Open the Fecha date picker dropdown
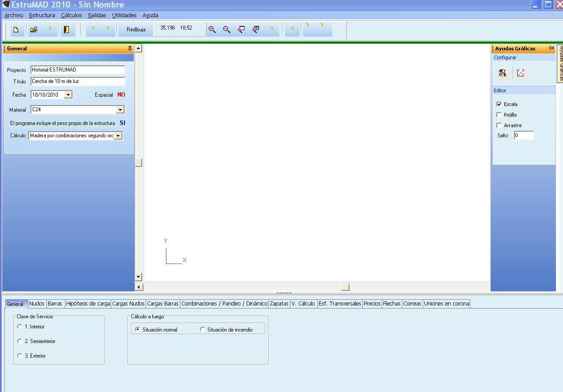563x392 pixels. [68, 95]
